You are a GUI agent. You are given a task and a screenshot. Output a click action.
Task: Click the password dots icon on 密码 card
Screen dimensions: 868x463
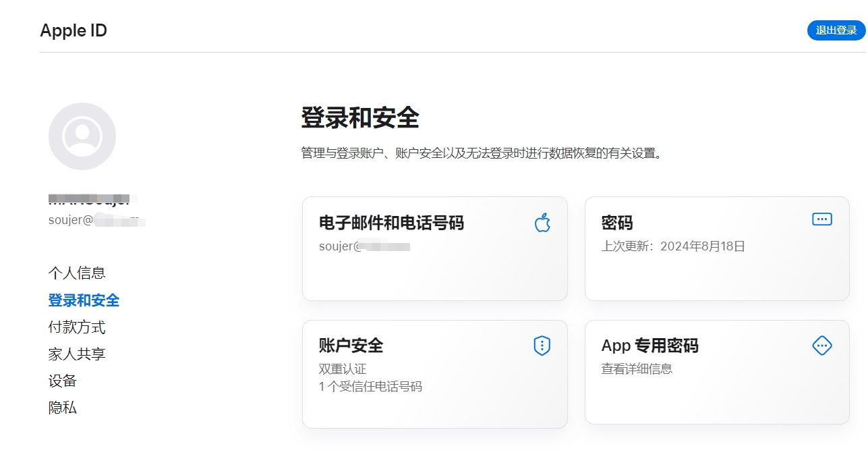[x=822, y=219]
